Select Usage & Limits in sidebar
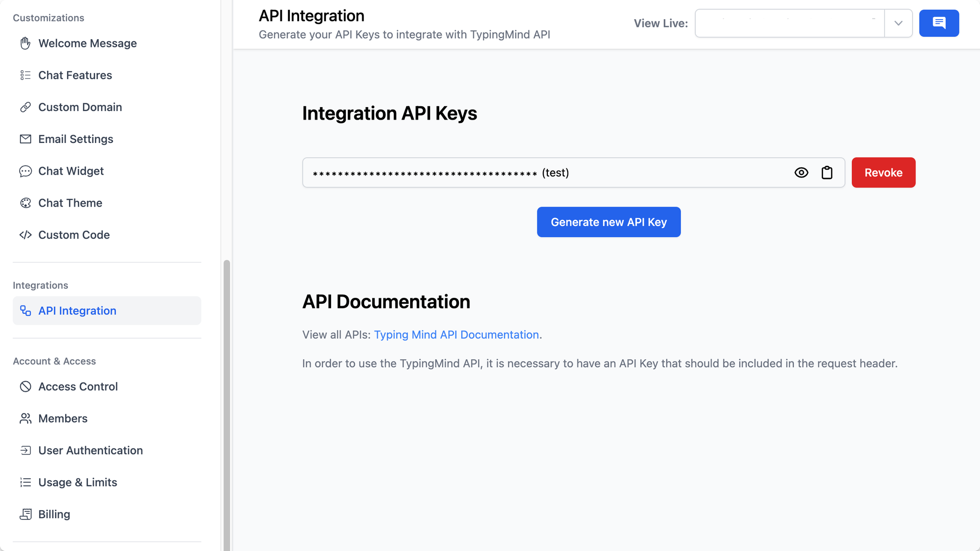The width and height of the screenshot is (980, 551). pyautogui.click(x=107, y=482)
